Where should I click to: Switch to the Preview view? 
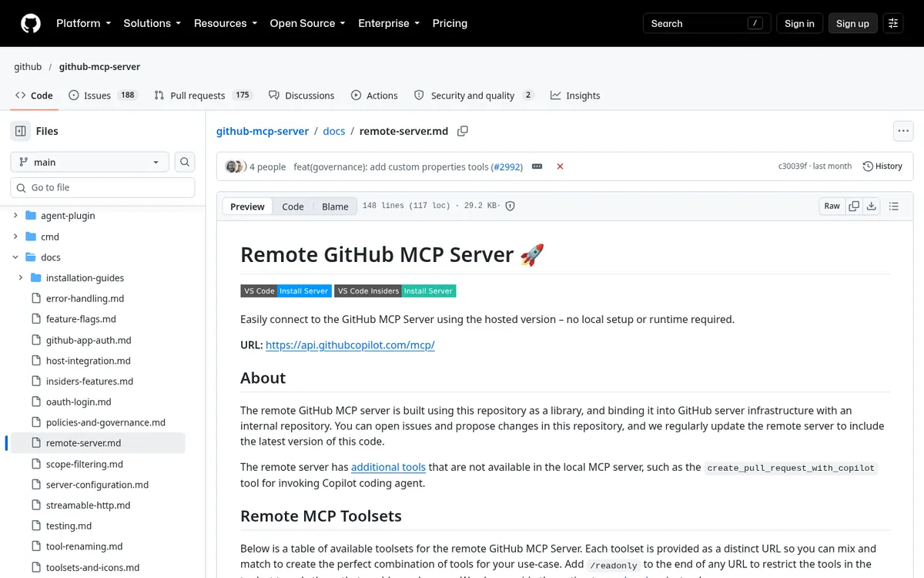[x=247, y=207]
